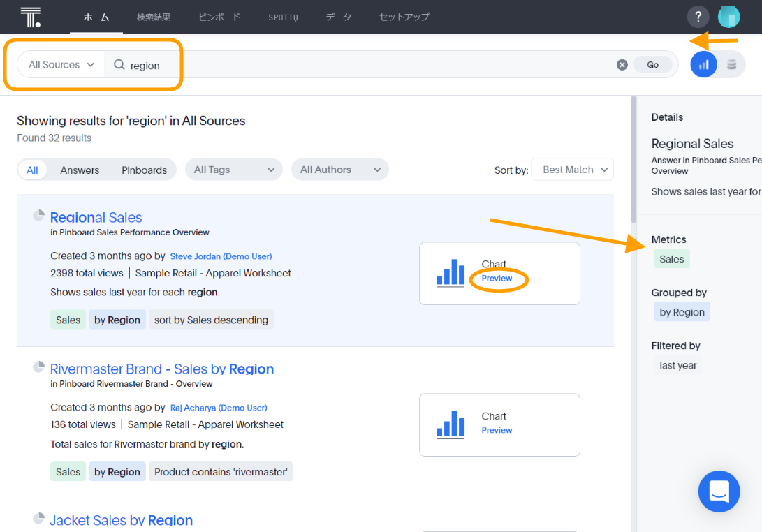The image size is (762, 532).
Task: Clear the search query with the X icon
Action: (x=622, y=64)
